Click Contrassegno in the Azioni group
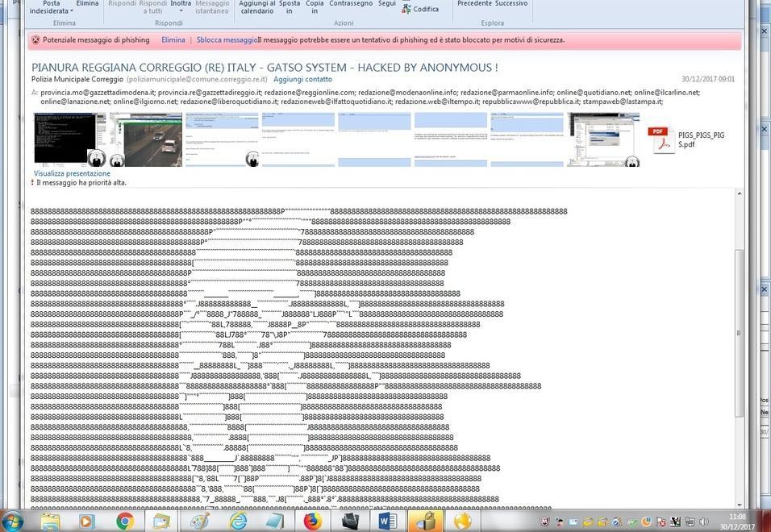Viewport: 771px width, 532px height. (351, 4)
